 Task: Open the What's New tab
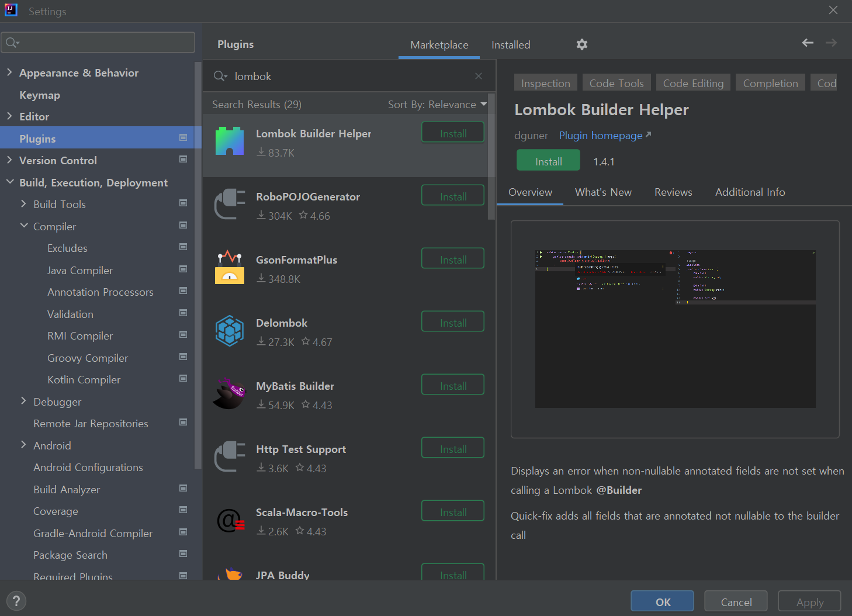point(603,192)
